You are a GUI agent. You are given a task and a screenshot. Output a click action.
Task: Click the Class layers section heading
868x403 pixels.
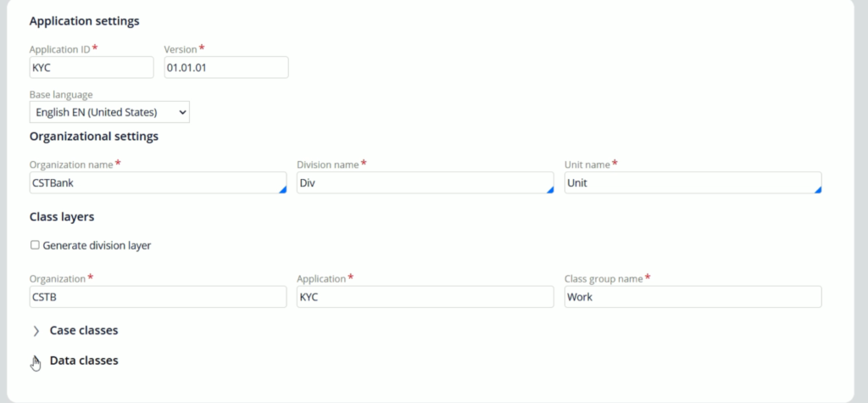click(62, 216)
